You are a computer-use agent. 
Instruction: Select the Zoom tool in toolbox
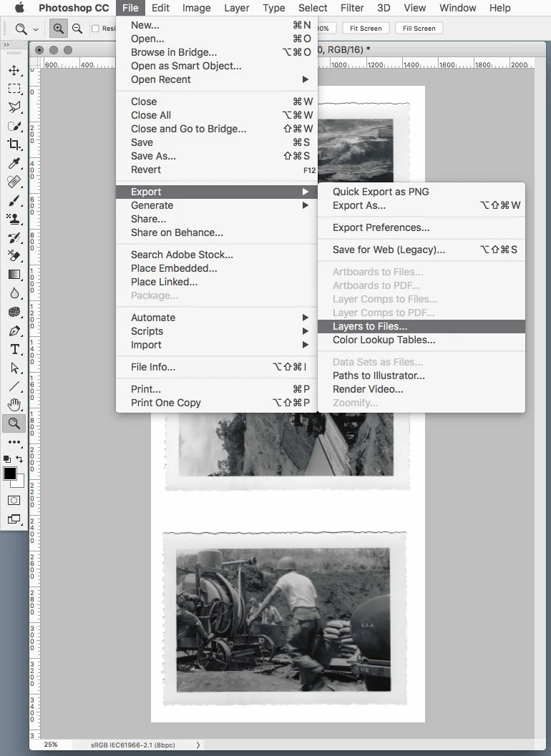[x=14, y=423]
